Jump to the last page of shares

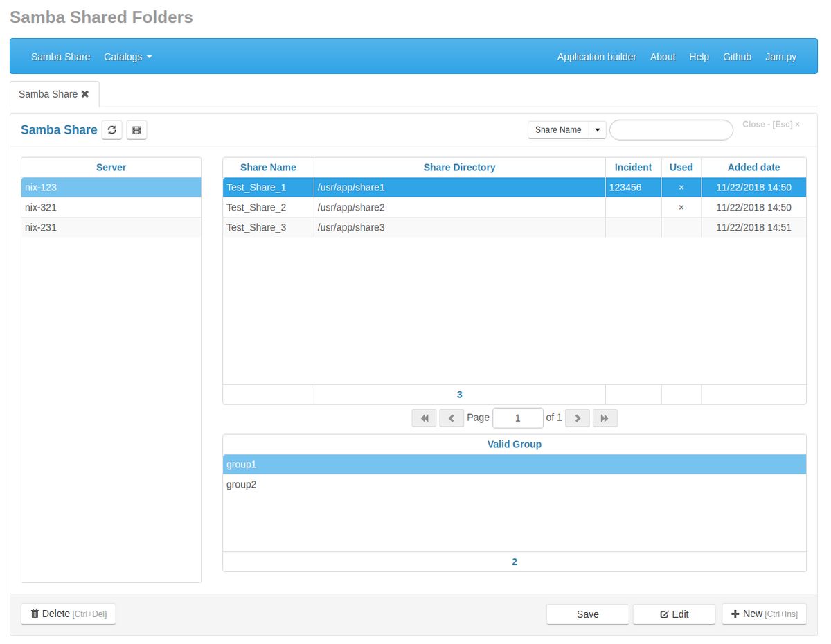[605, 418]
